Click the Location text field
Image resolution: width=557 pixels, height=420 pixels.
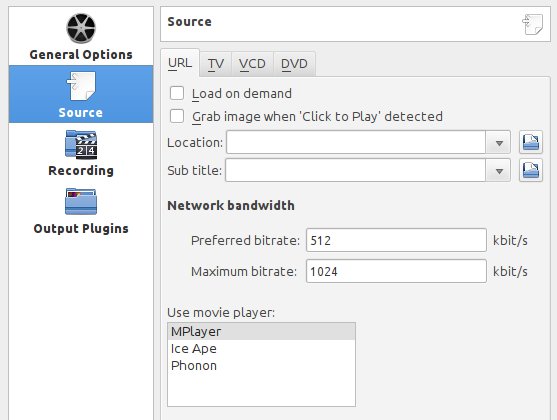[x=356, y=142]
